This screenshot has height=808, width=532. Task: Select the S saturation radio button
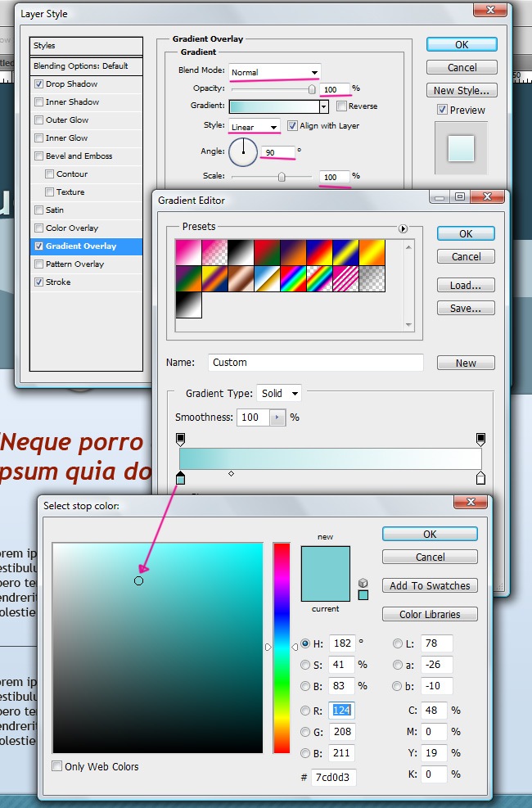306,665
